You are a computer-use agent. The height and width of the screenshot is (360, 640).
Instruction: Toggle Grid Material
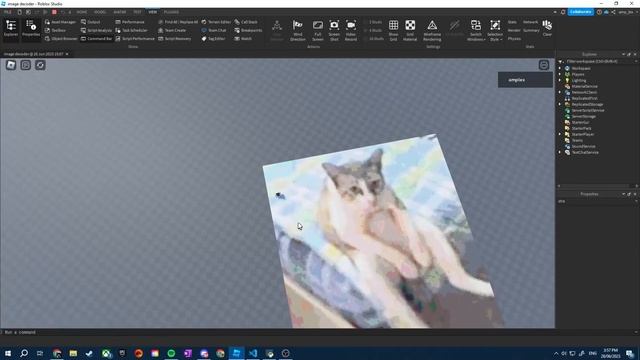point(410,30)
